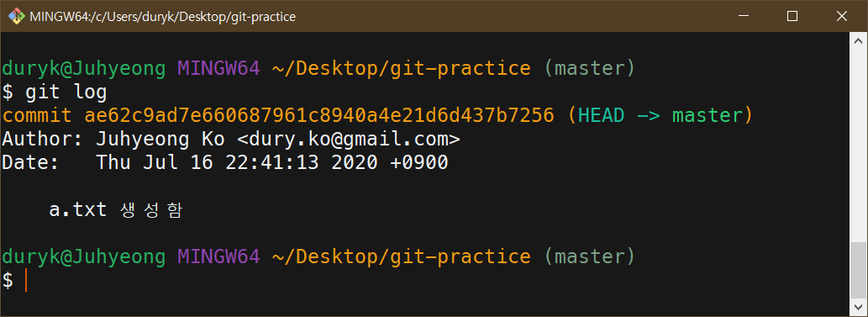This screenshot has height=317, width=868.
Task: Click duryk@Juhyeong in the bottom prompt
Action: pos(83,257)
